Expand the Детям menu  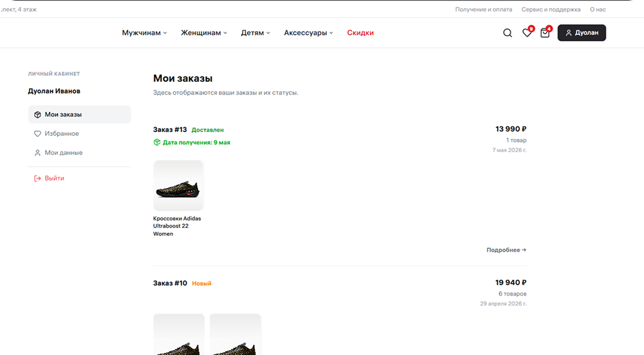point(255,33)
